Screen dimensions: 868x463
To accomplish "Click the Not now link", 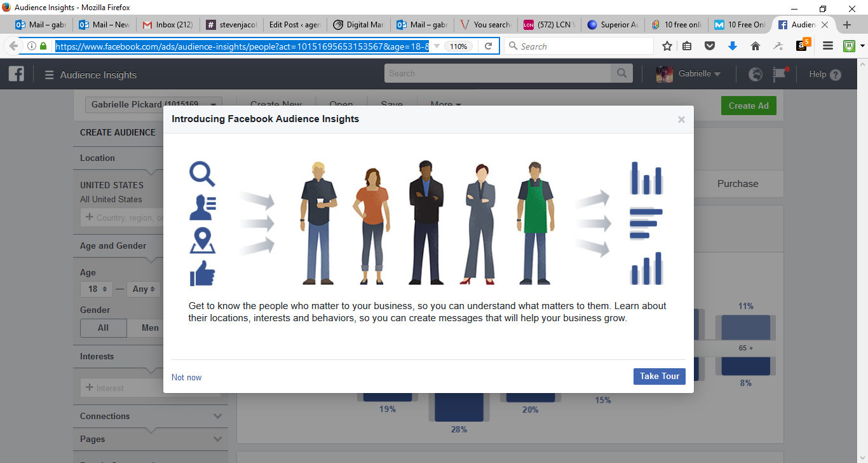I will tap(186, 377).
